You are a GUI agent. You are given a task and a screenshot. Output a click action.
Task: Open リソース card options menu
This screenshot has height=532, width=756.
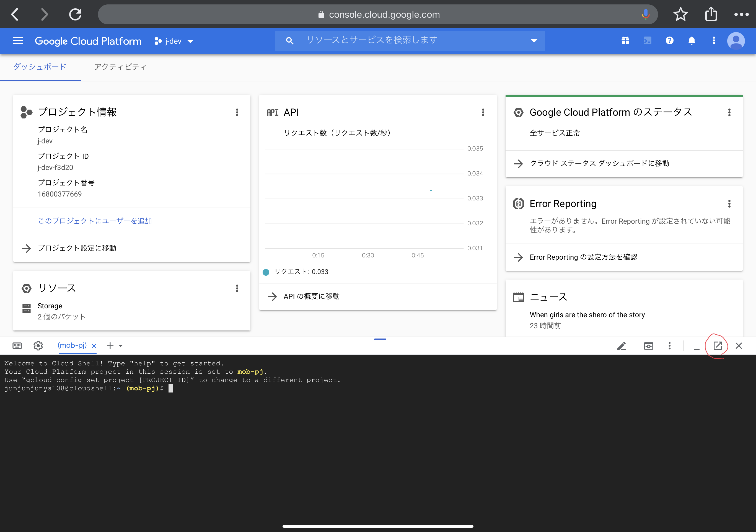tap(237, 289)
